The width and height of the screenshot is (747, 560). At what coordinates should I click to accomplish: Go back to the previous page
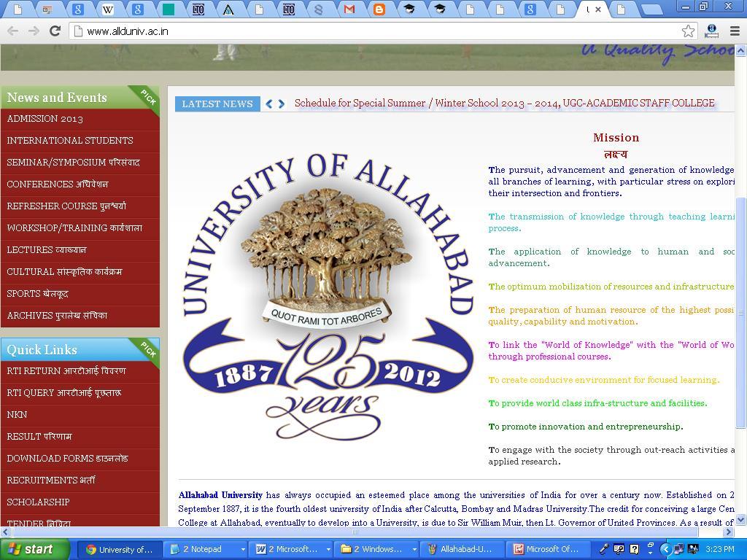(x=13, y=31)
